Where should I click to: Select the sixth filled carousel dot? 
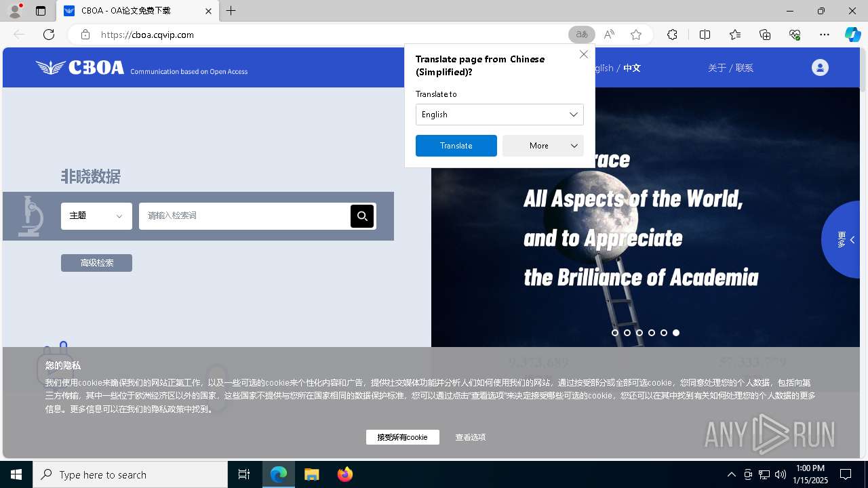pos(676,333)
